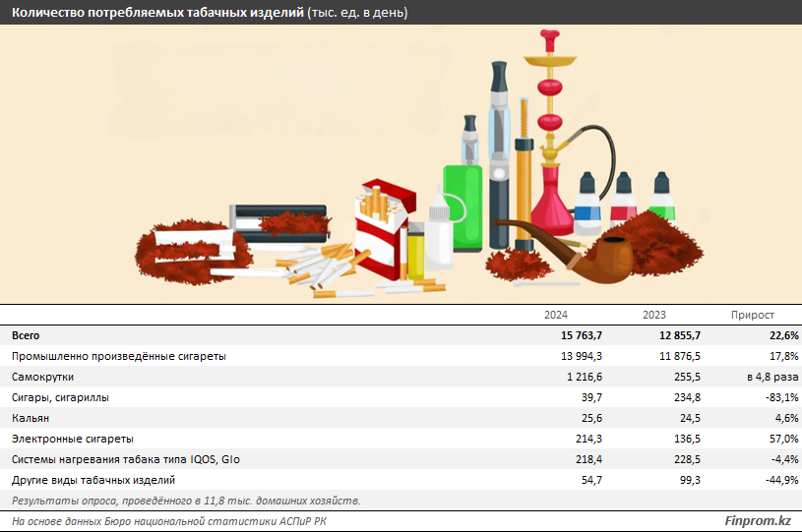Click the Прирост column header

752,315
